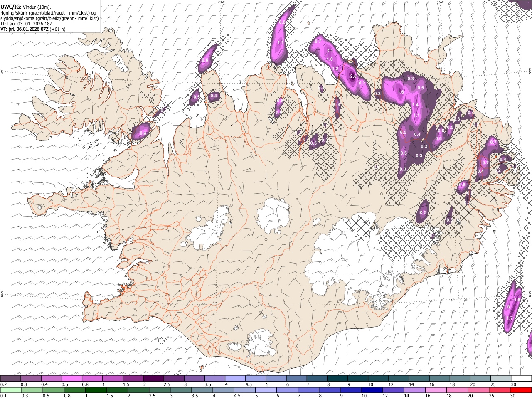Click the "15W" longitude label

point(440,2)
